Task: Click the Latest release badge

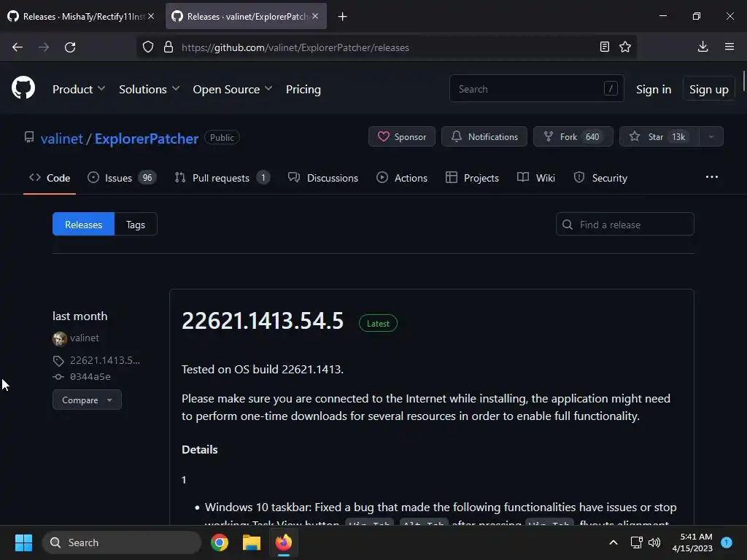Action: 378,323
